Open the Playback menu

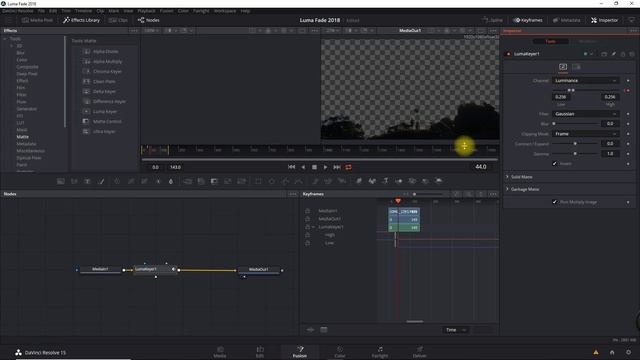pyautogui.click(x=146, y=11)
